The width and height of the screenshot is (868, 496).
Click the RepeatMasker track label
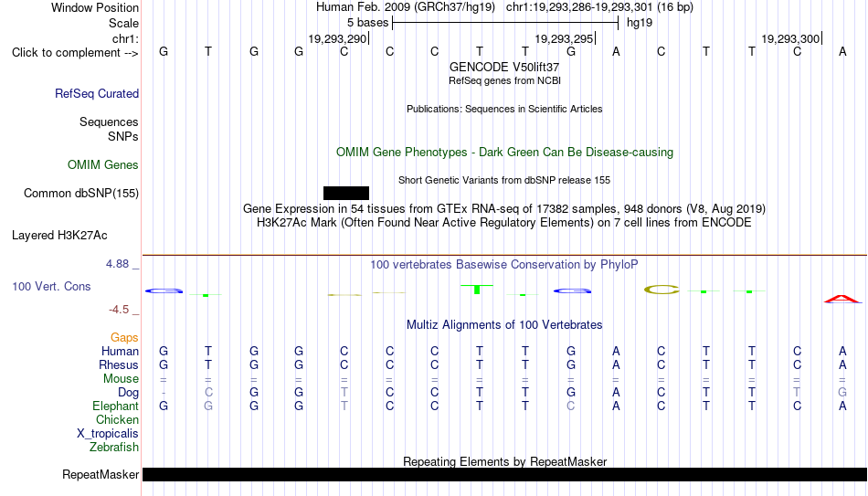coord(101,474)
